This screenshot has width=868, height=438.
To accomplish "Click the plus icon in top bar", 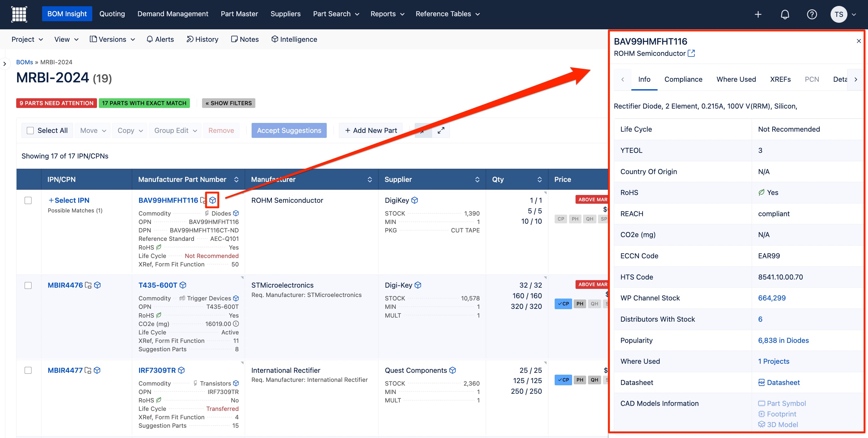I will [x=758, y=14].
